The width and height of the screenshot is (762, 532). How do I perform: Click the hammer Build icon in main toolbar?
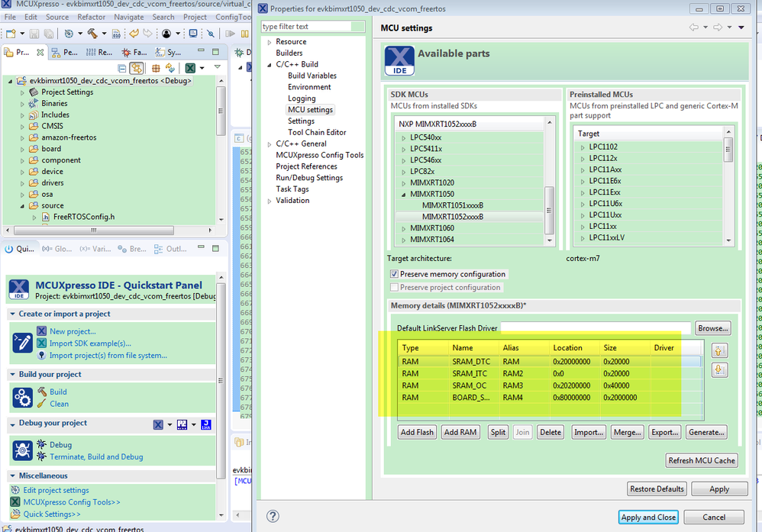pyautogui.click(x=92, y=34)
